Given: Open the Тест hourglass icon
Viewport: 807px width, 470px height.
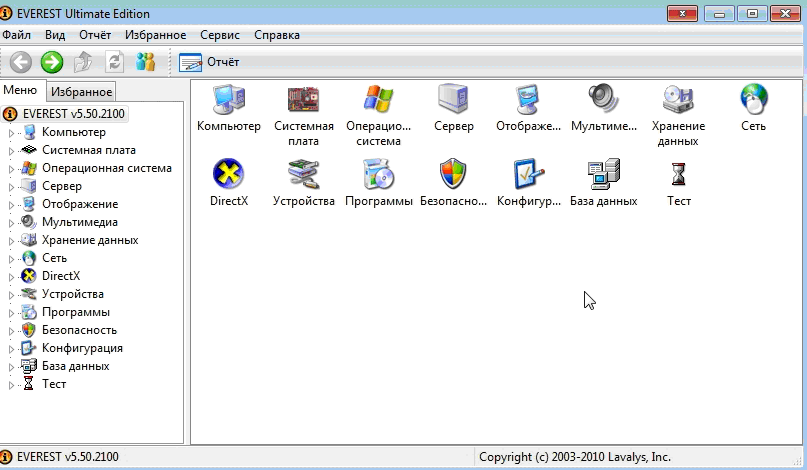Looking at the screenshot, I should point(679,174).
